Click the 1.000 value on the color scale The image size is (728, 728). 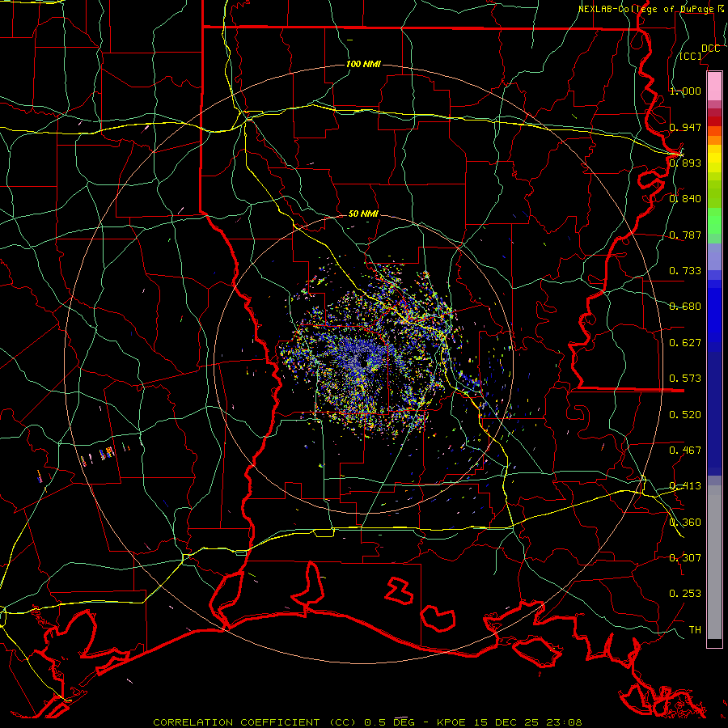click(x=685, y=91)
